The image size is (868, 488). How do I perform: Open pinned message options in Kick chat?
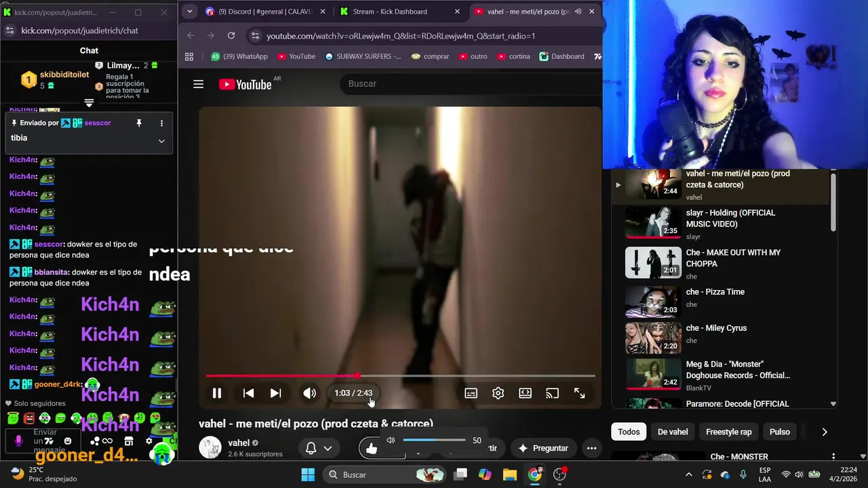coord(161,123)
